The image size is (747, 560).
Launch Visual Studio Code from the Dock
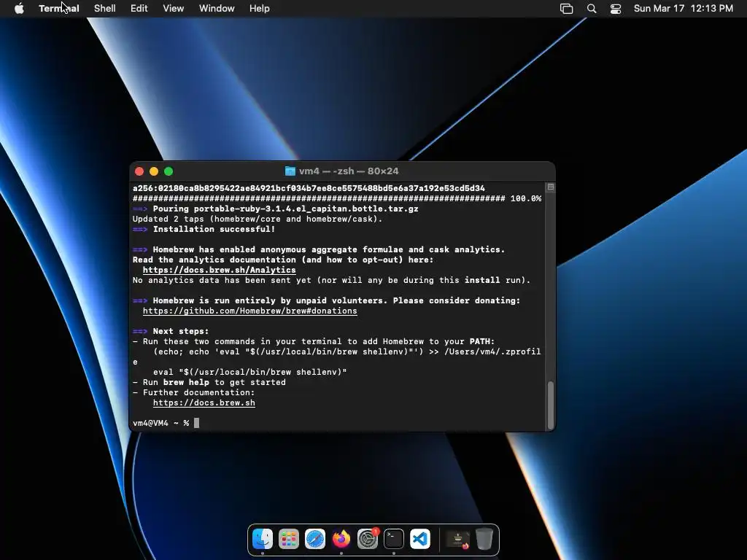(x=419, y=539)
